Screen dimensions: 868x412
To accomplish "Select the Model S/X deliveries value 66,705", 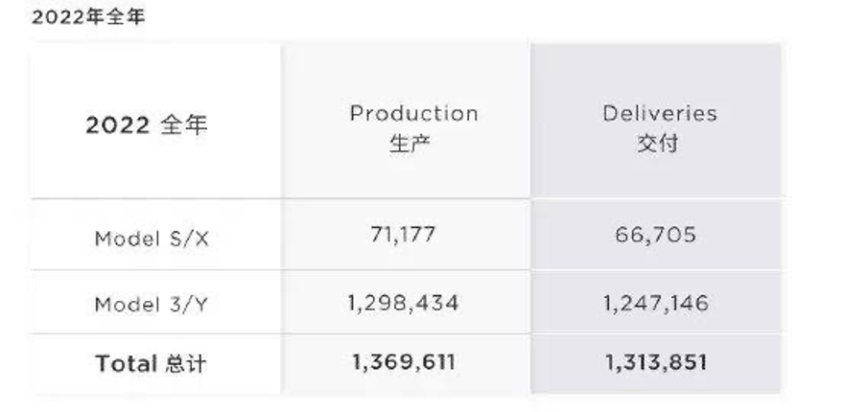I will point(657,235).
